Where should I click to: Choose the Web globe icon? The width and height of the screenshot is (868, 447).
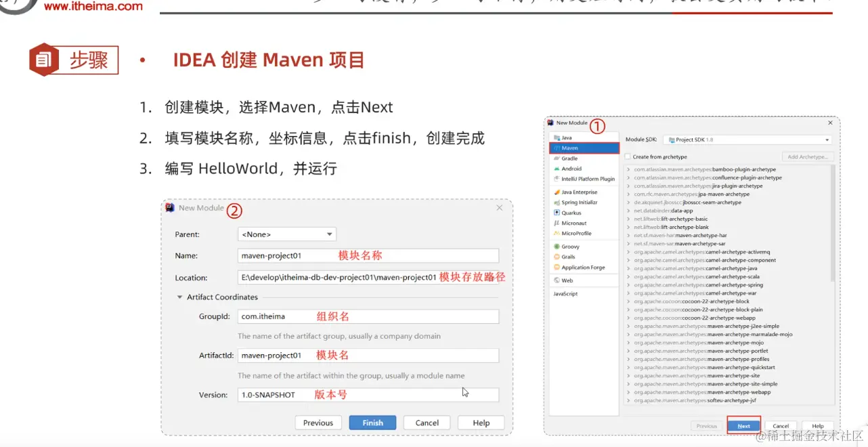(x=557, y=280)
